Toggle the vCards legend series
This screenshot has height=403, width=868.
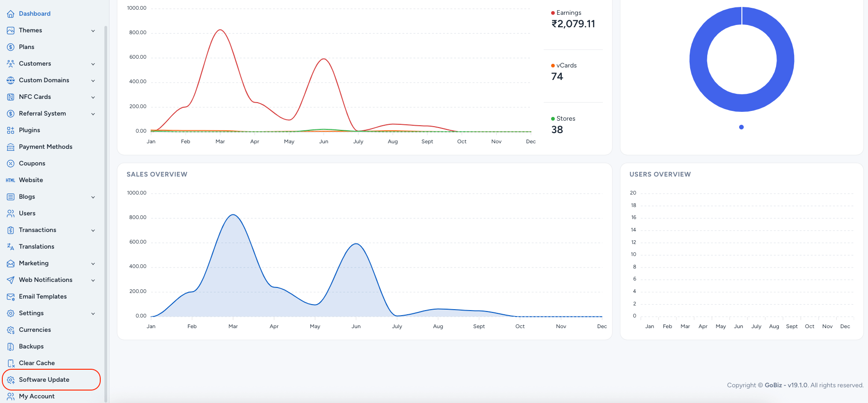(564, 66)
